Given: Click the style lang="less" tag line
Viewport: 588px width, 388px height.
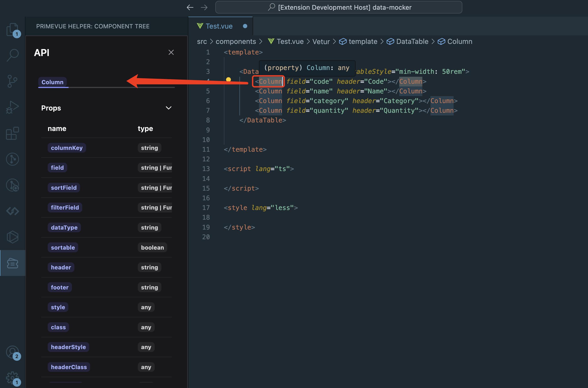Looking at the screenshot, I should [261, 208].
